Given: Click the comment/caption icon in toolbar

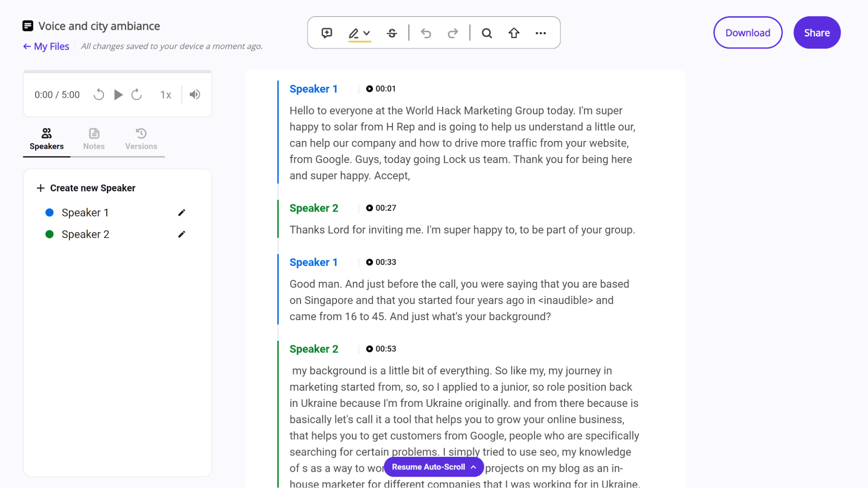Looking at the screenshot, I should 326,33.
